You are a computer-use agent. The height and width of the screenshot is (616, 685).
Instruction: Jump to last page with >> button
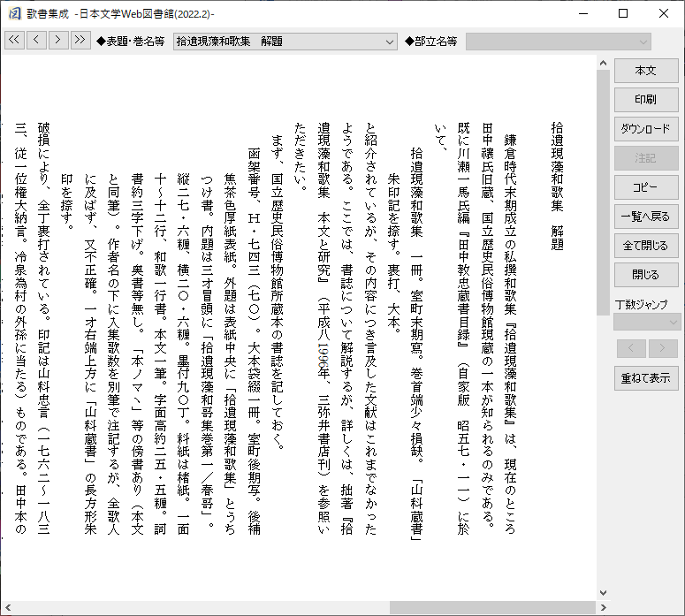80,40
